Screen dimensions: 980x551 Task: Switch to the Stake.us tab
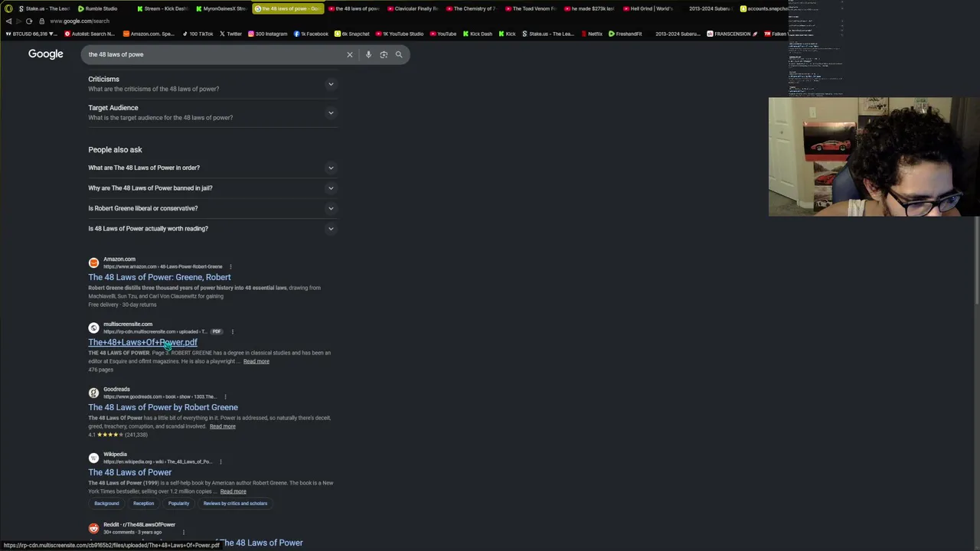coord(43,8)
